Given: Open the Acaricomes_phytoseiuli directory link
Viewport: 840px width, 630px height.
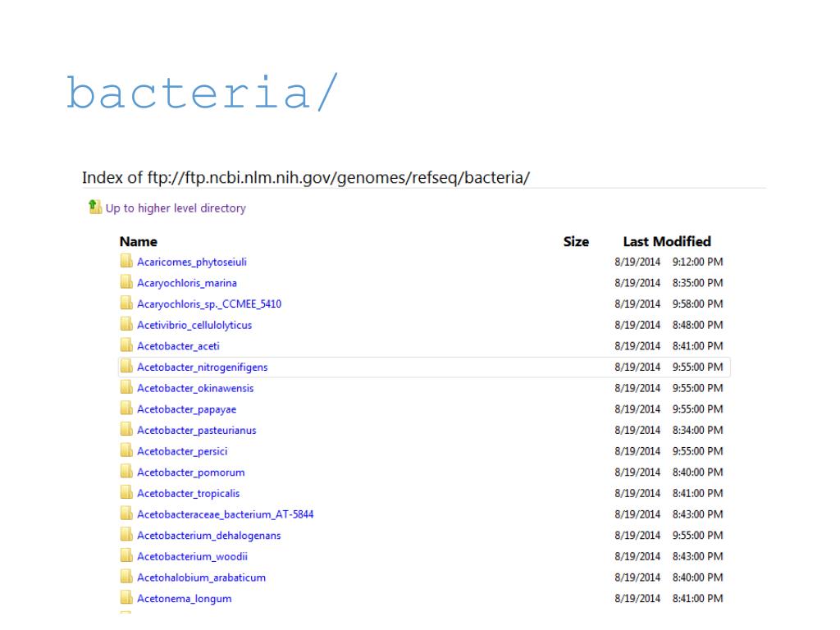Looking at the screenshot, I should coord(192,262).
